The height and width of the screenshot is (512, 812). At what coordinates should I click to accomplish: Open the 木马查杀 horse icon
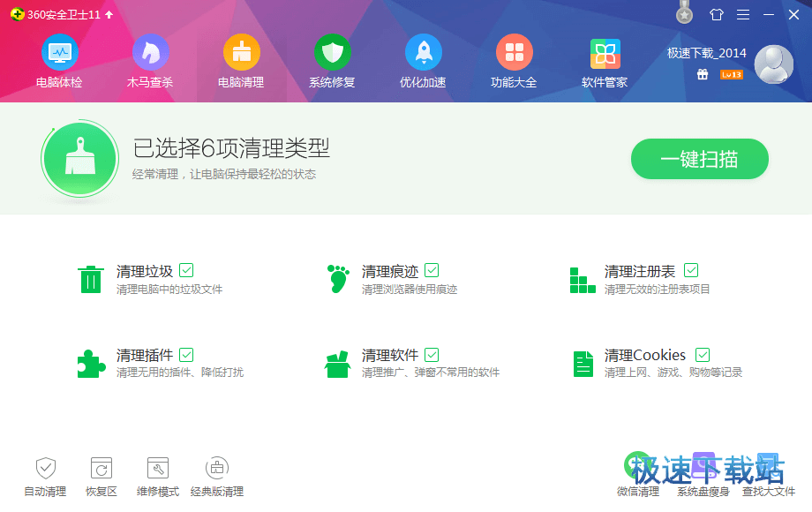[x=150, y=52]
